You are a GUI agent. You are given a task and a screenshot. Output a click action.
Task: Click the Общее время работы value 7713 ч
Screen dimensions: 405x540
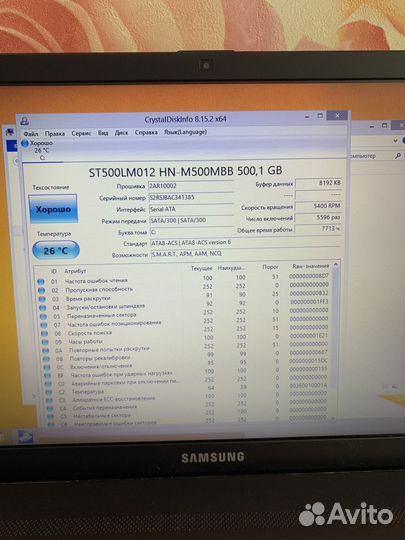pos(319,229)
